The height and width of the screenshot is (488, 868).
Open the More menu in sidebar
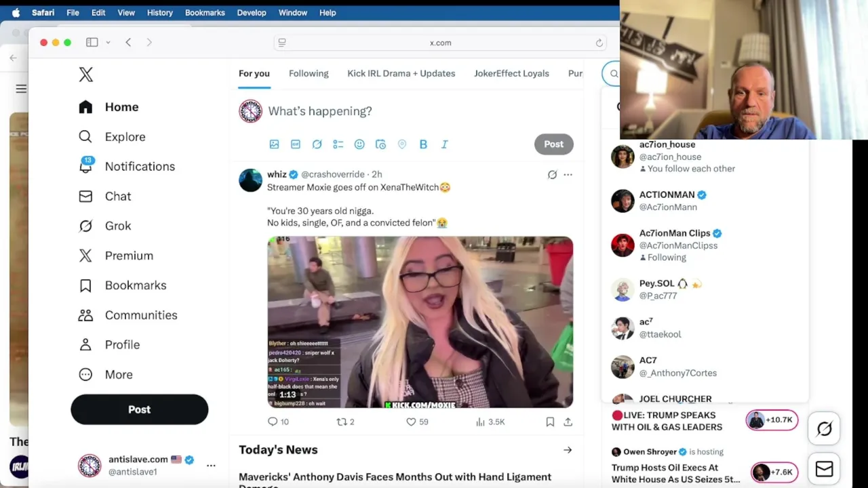(x=105, y=374)
